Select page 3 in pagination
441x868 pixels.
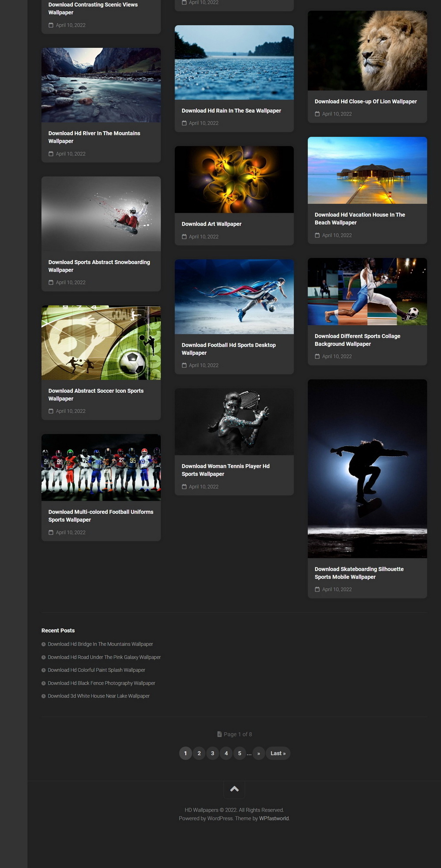pyautogui.click(x=212, y=754)
